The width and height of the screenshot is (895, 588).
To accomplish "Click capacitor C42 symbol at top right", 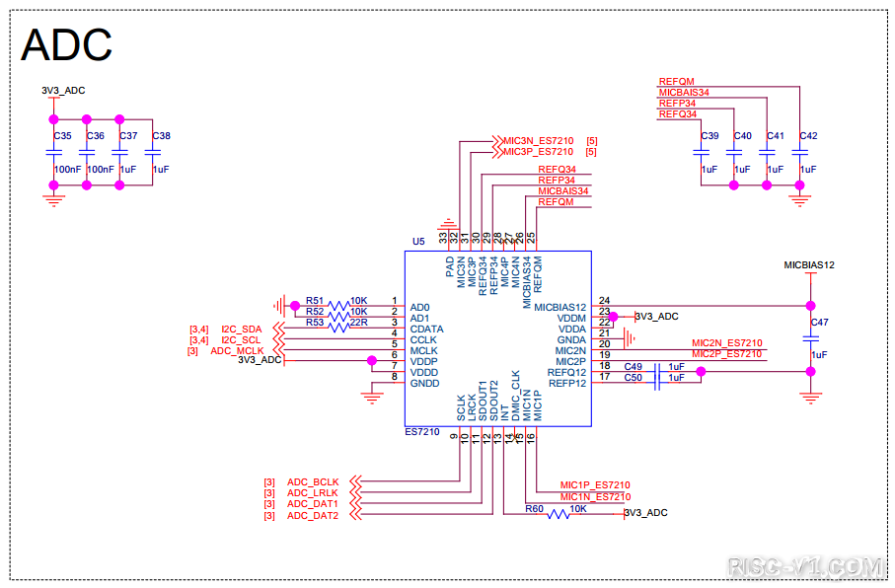I will pos(799,152).
